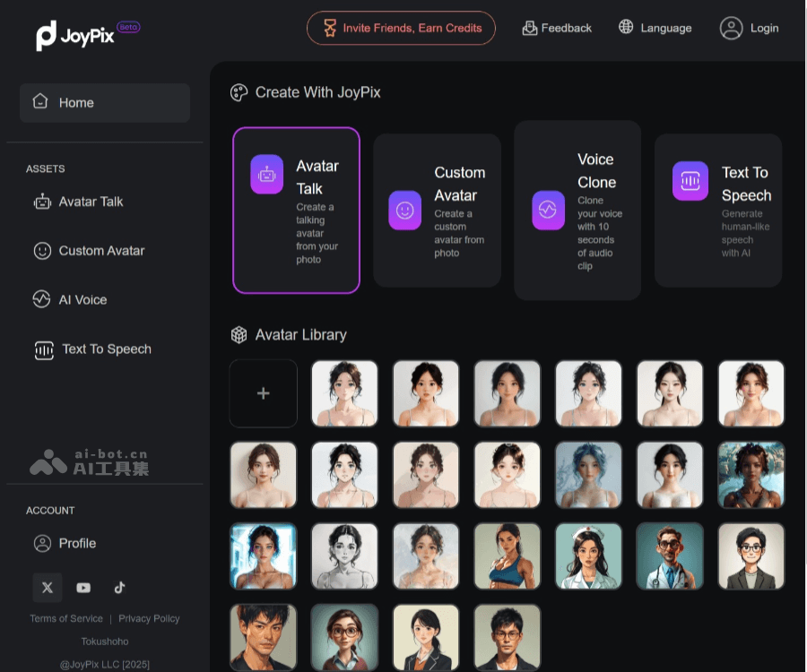Open the YouTube social icon
807x672 pixels.
(x=83, y=588)
